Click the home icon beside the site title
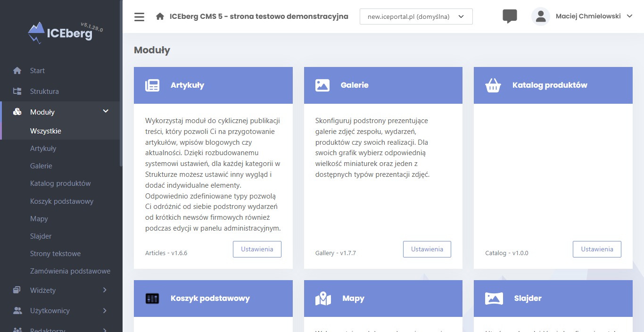This screenshot has width=644, height=332. coord(160,17)
